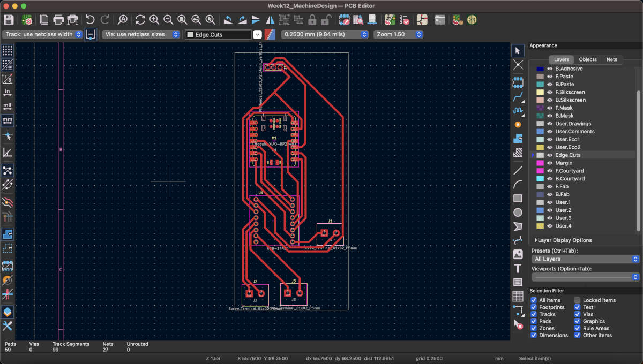Update PCB from schematic icon
This screenshot has height=364, width=643.
[390, 20]
